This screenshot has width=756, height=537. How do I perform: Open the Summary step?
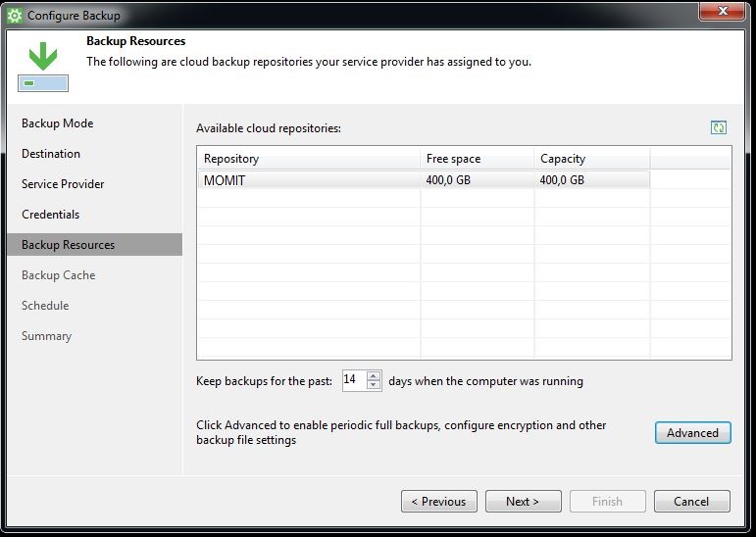[46, 336]
